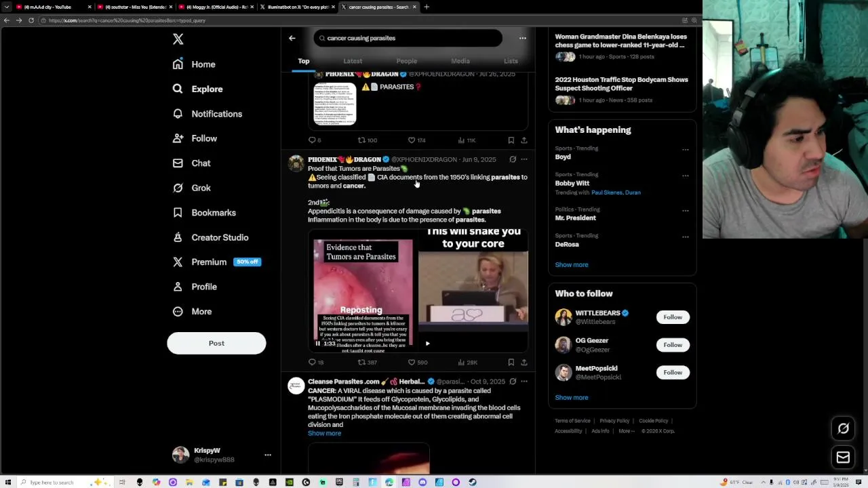Click the Windows Start button

click(7, 483)
